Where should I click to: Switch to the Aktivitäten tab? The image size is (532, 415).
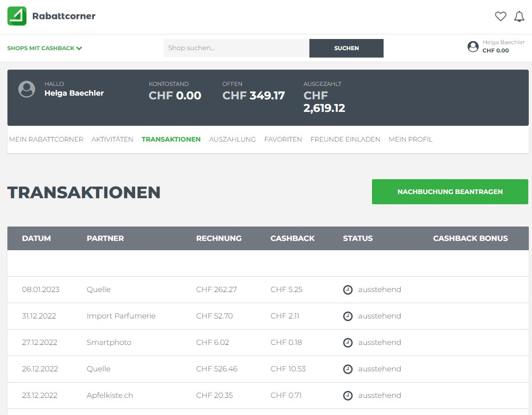coord(112,139)
